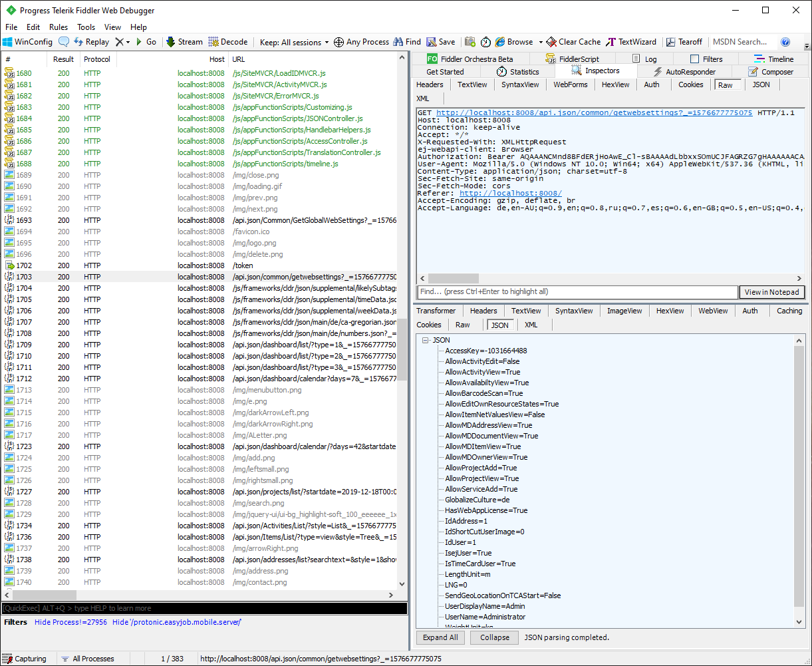Click the Expand All button
The image size is (812, 666).
tap(440, 637)
